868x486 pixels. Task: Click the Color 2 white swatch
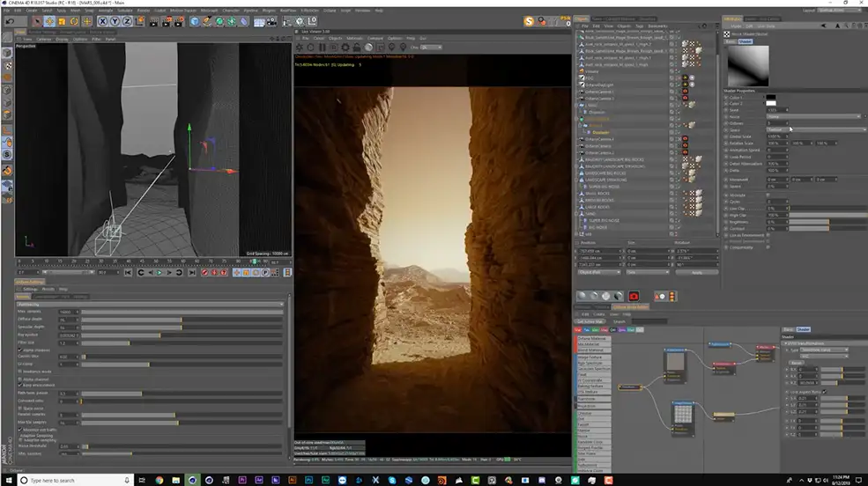point(770,103)
